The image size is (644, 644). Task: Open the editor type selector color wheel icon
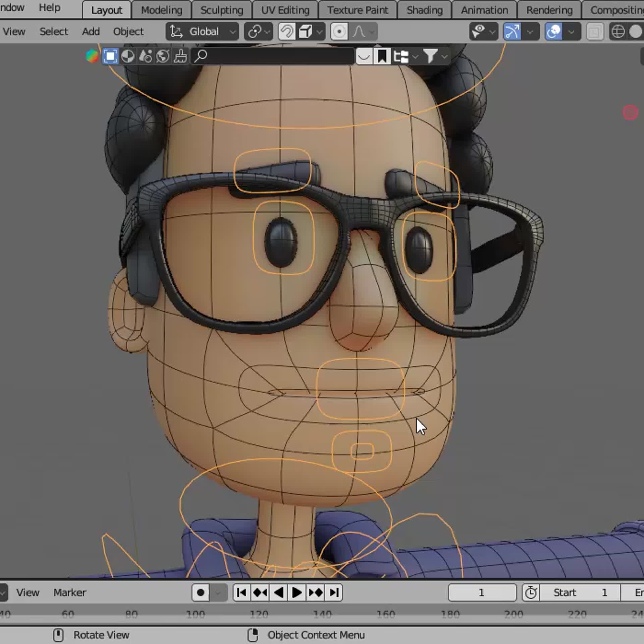(92, 56)
